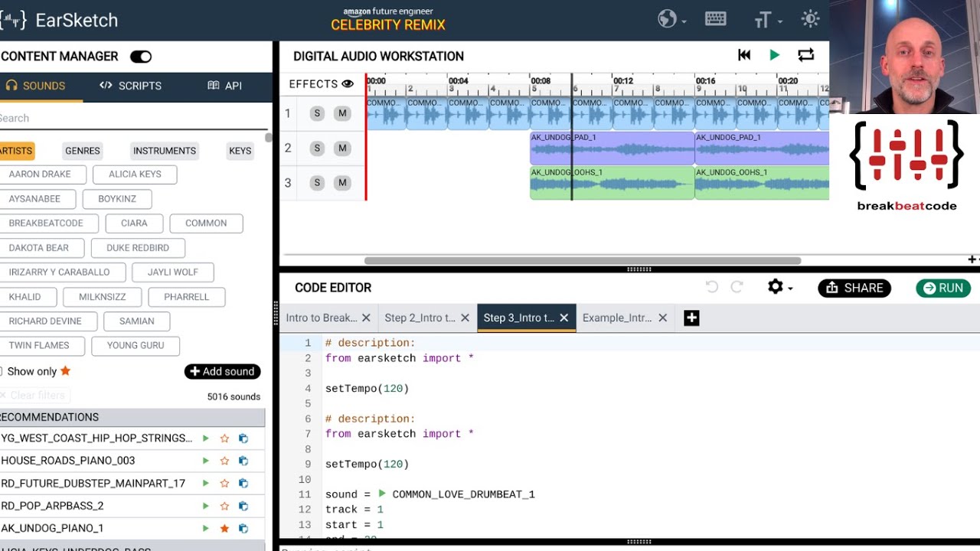Close the Step 3_Intro tab
This screenshot has width=980, height=551.
point(564,318)
